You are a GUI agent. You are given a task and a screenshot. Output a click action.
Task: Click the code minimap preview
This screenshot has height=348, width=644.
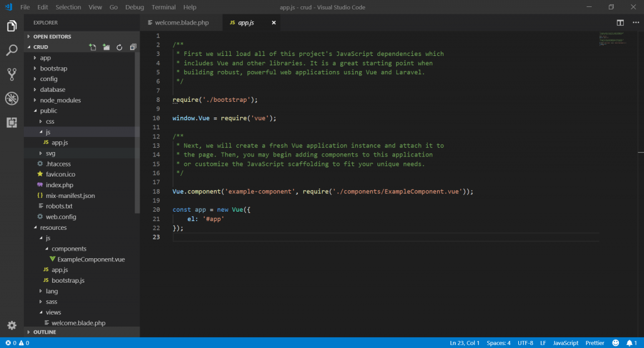coord(612,39)
